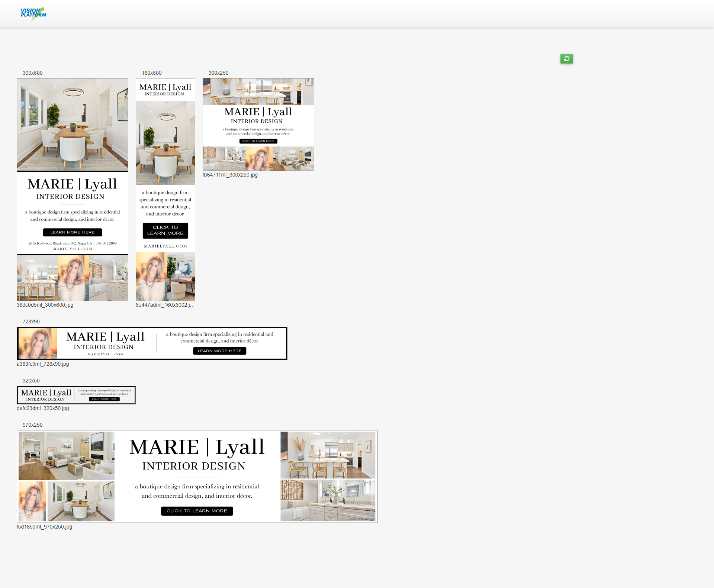Open the 970x250 billboard ad image
Screen dimensions: 714x588
click(197, 476)
